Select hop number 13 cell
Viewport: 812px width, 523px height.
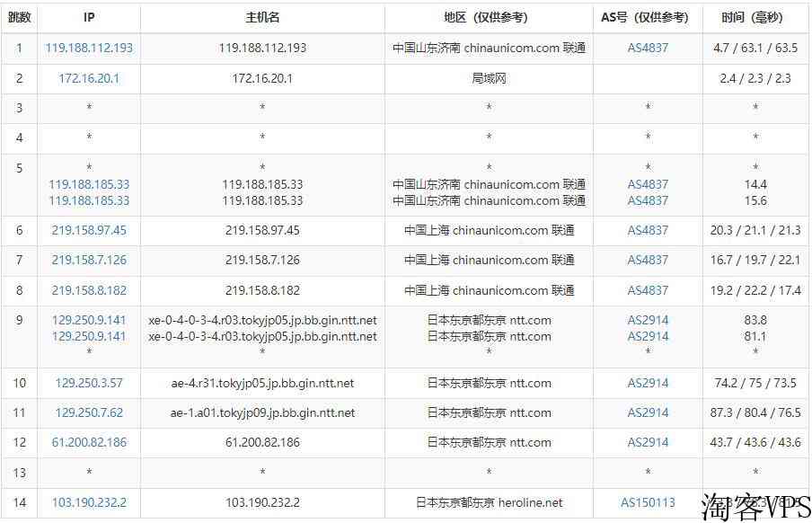coord(19,473)
